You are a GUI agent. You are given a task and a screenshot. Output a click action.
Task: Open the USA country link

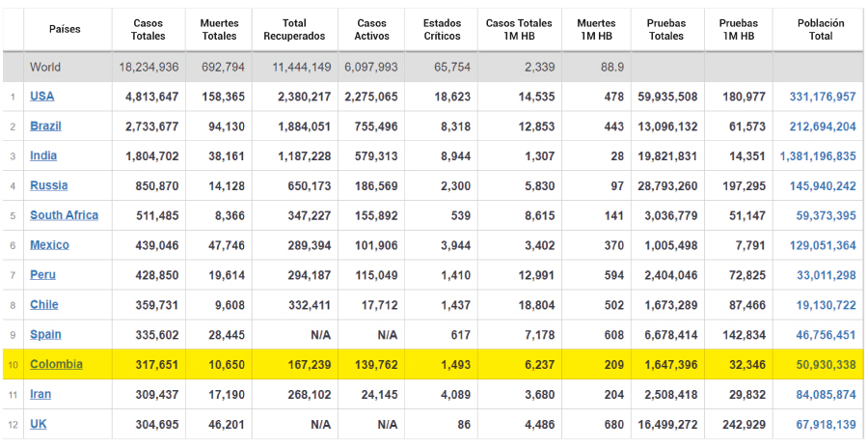(x=42, y=97)
